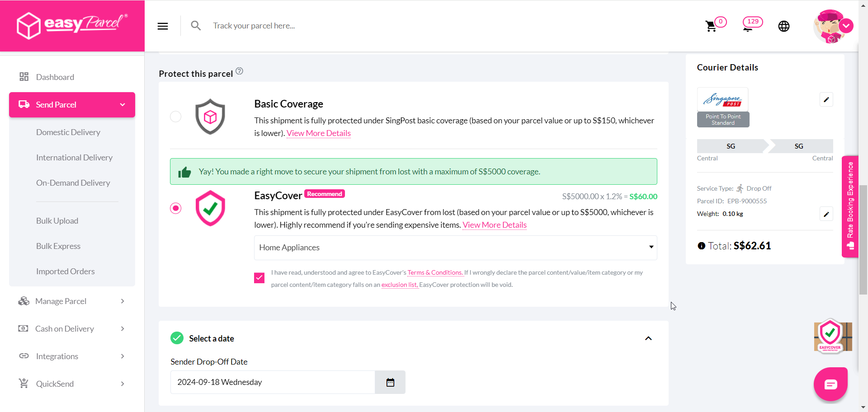Open Bulk Express
868x412 pixels.
58,246
